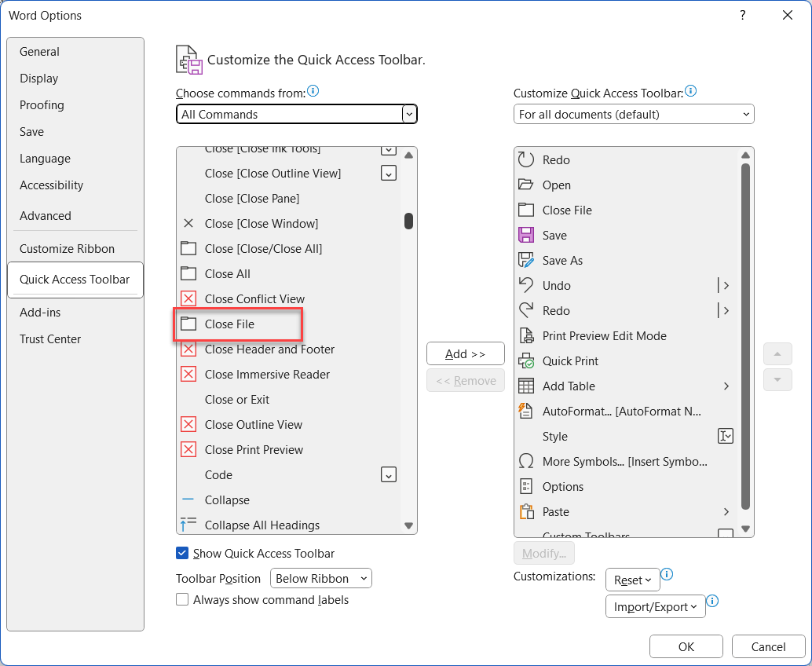The width and height of the screenshot is (812, 666).
Task: Select the Collapse All Headings icon
Action: (x=188, y=525)
